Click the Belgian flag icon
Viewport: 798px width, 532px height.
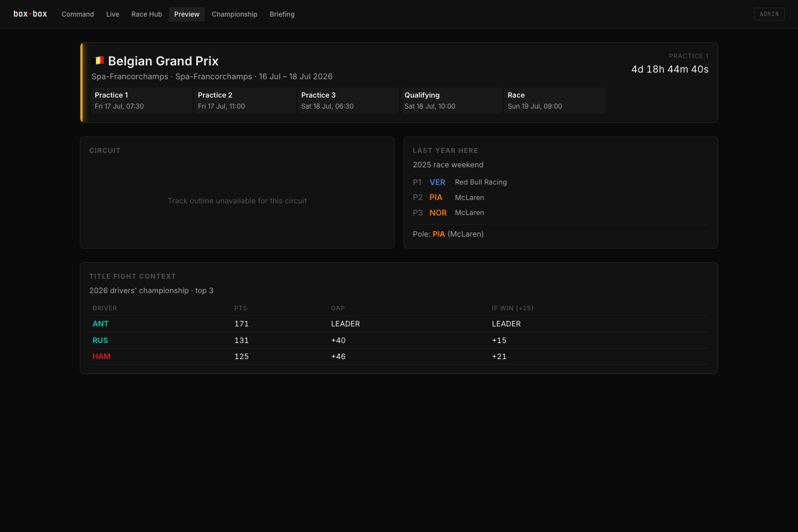point(98,60)
